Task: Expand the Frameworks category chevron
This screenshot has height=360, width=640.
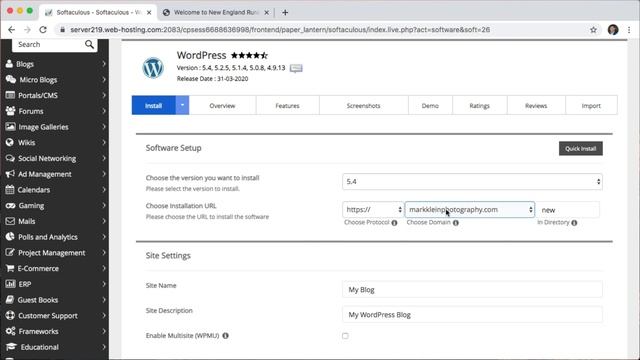Action: (104, 331)
